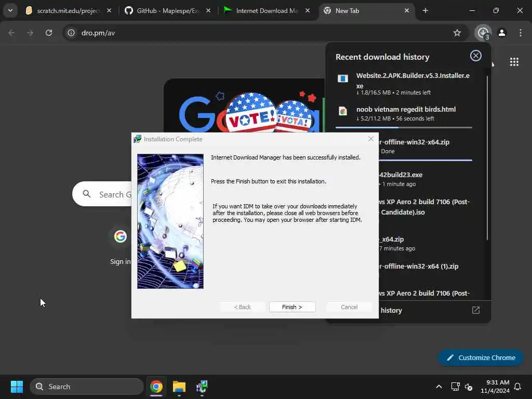
Task: Open a new tab with the plus button
Action: [x=425, y=10]
